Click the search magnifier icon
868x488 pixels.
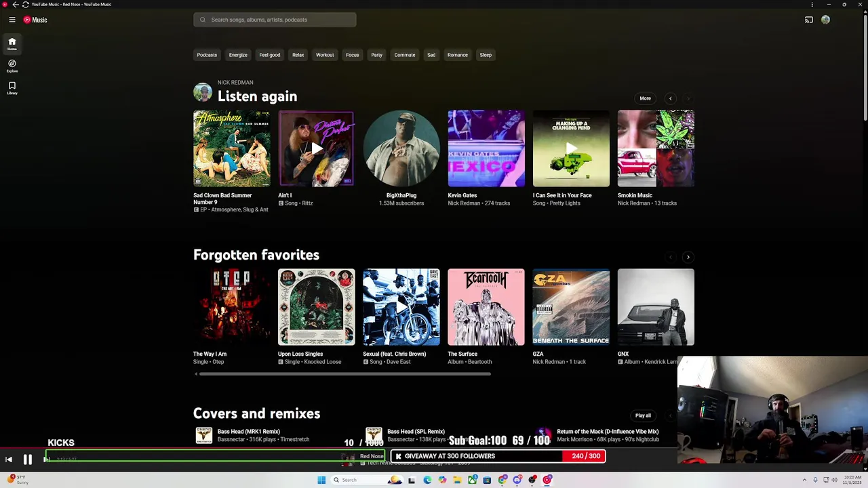point(202,20)
